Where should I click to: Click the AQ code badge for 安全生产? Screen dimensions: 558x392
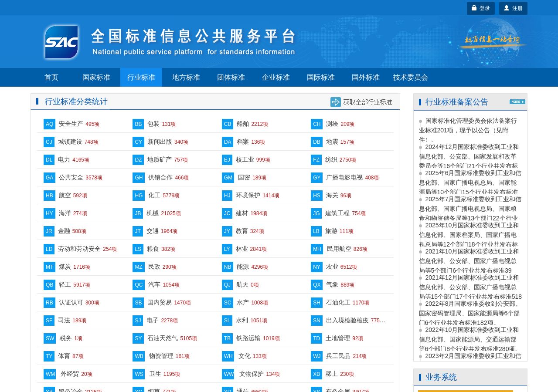click(50, 124)
